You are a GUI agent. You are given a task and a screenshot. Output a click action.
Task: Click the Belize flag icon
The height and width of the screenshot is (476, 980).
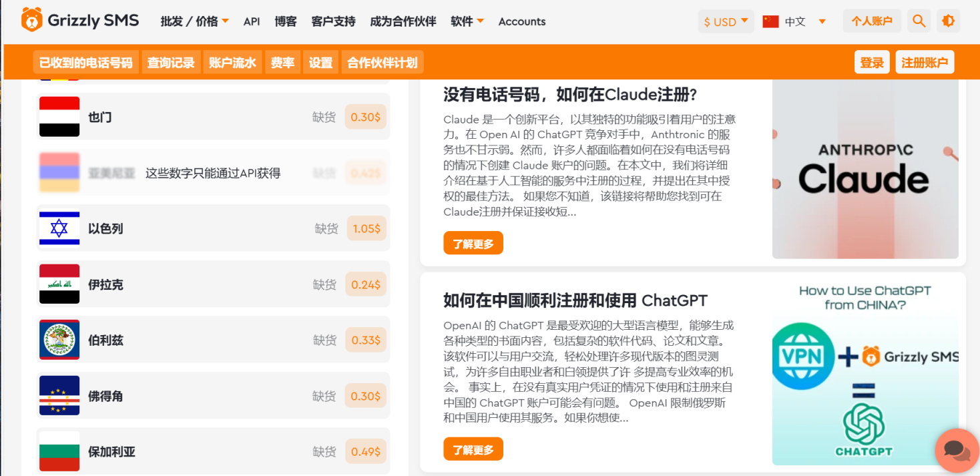click(x=59, y=340)
